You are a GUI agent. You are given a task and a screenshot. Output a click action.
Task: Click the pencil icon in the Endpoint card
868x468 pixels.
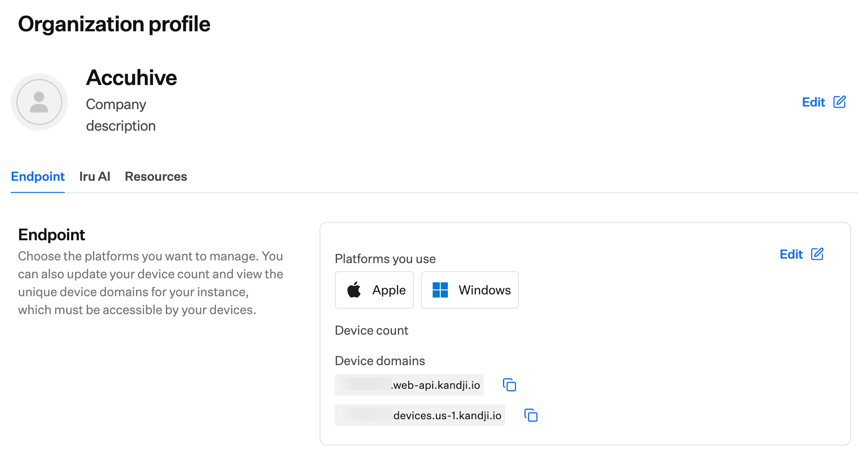(817, 254)
